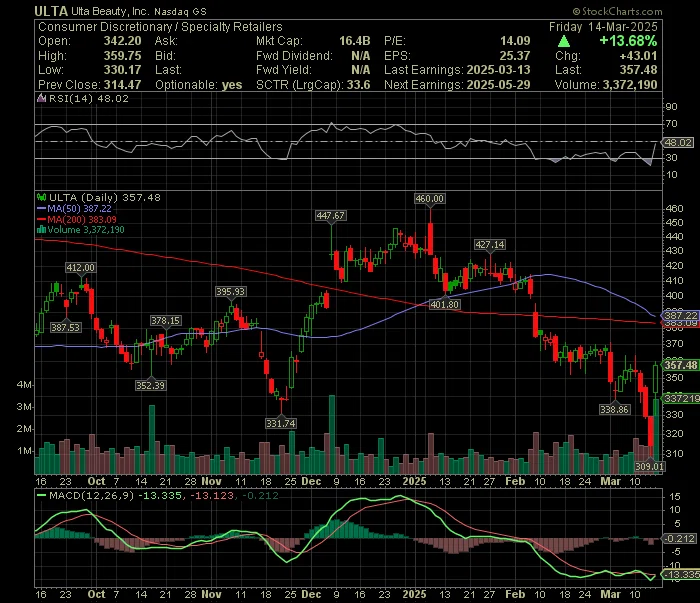Click the Nasdaq GS exchange label
This screenshot has width=700, height=603.
tap(180, 12)
